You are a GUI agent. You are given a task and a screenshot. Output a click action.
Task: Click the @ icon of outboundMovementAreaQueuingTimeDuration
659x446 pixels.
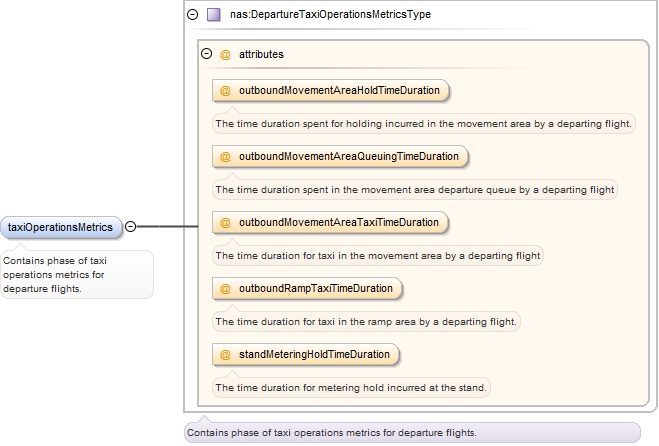pyautogui.click(x=225, y=157)
